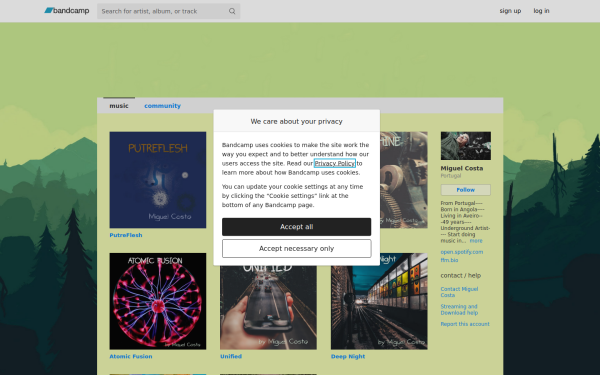This screenshot has width=600, height=375.
Task: Switch to the music tab
Action: (119, 106)
